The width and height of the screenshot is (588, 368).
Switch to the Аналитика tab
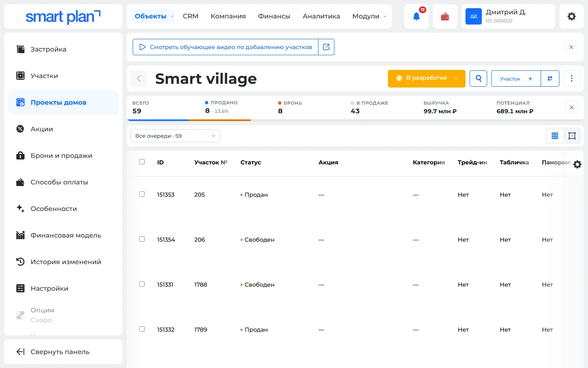[x=321, y=16]
